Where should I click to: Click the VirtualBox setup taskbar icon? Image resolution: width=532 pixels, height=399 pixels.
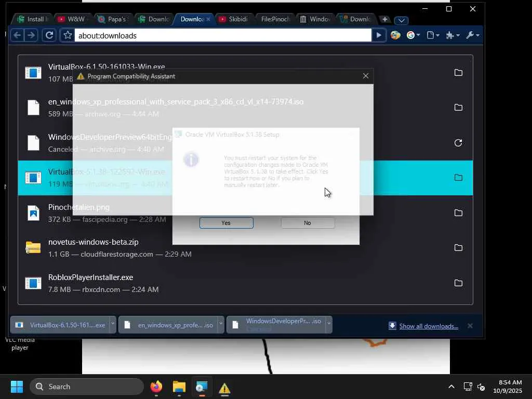coord(202,387)
